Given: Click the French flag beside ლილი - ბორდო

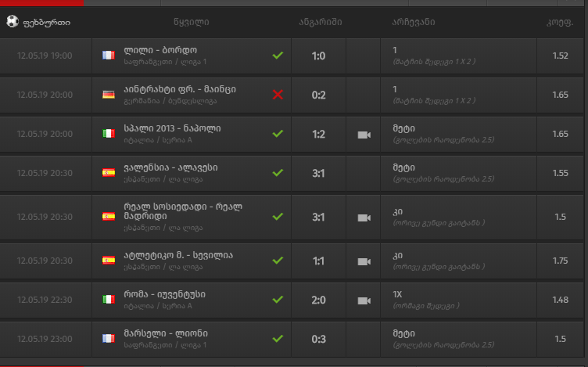Looking at the screenshot, I should [108, 56].
